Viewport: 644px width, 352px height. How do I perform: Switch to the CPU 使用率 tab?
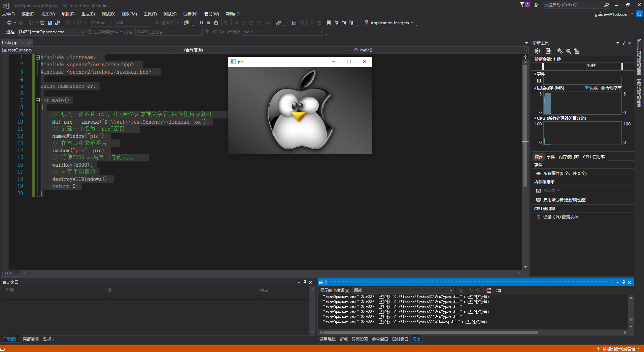pyautogui.click(x=594, y=157)
